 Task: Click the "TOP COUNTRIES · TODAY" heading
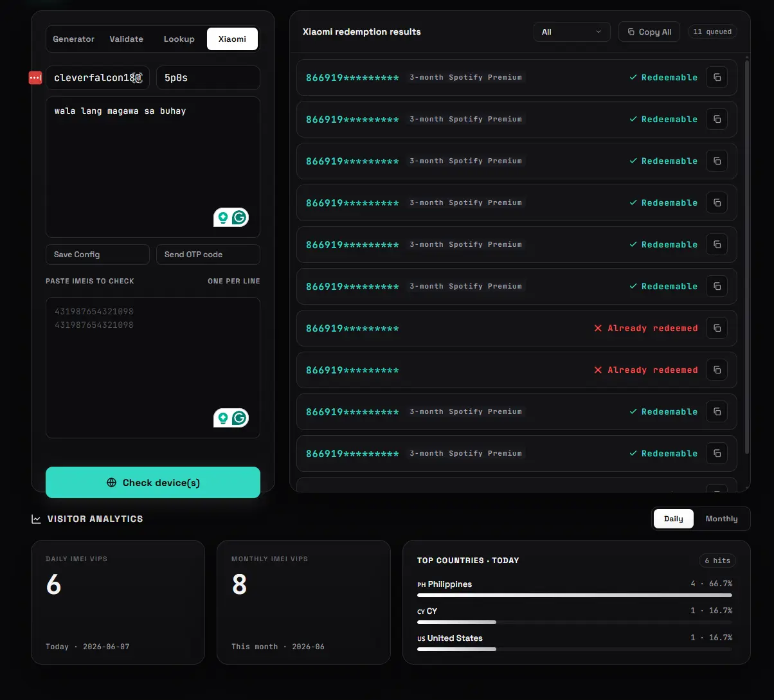[x=468, y=561]
